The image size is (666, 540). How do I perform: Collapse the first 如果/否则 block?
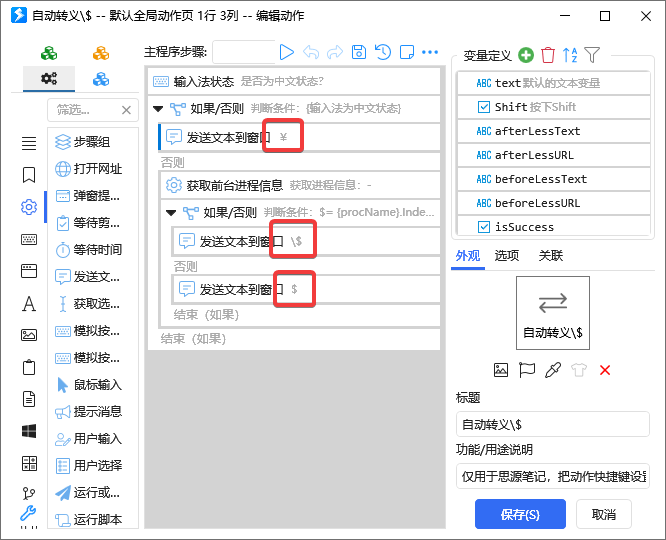coord(158,109)
